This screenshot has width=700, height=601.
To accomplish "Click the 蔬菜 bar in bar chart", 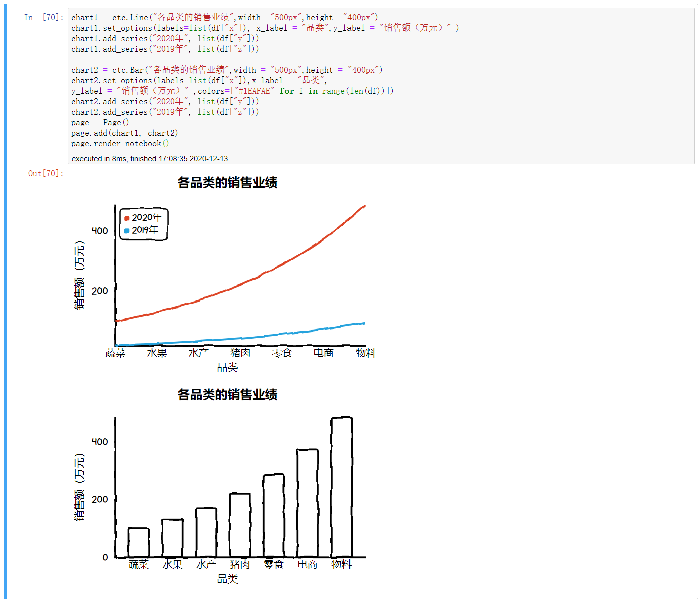I will [139, 542].
